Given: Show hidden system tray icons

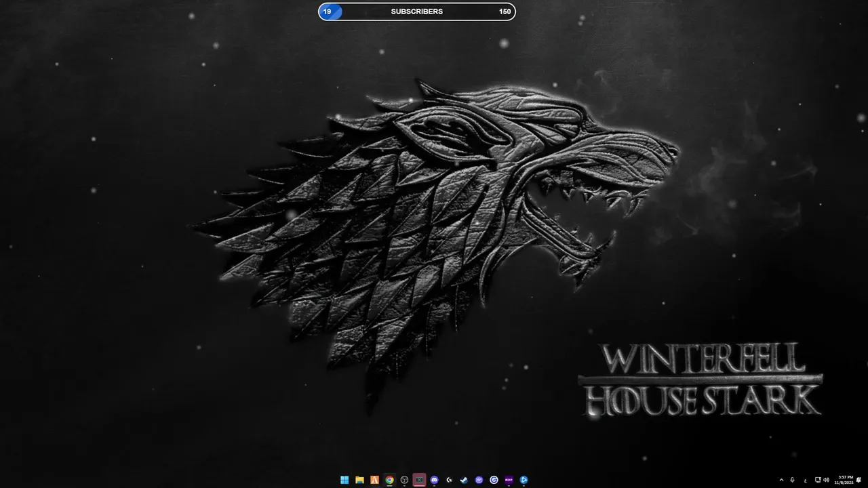Looking at the screenshot, I should coord(781,480).
